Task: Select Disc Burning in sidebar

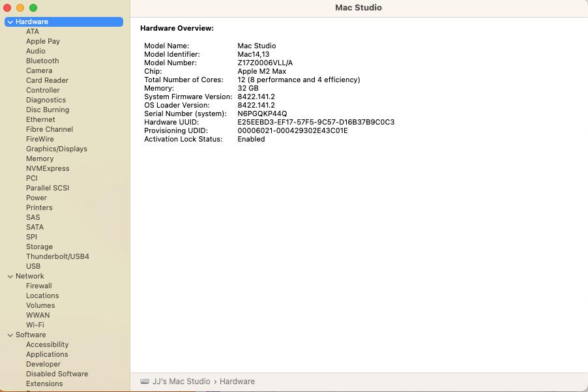Action: coord(48,110)
